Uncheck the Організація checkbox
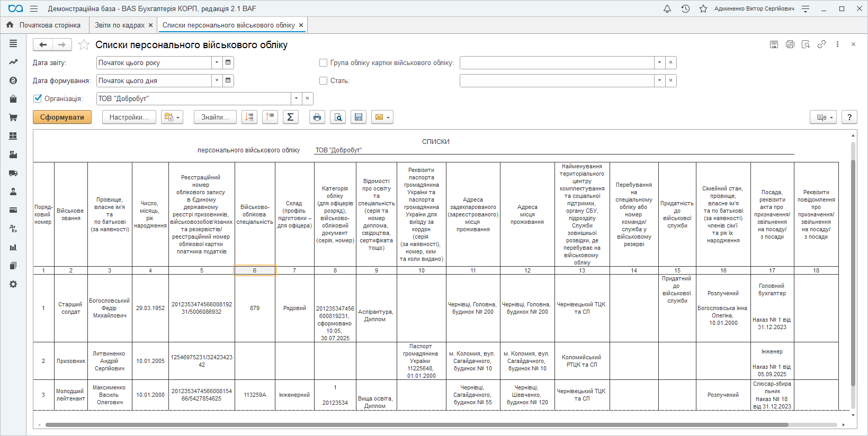The image size is (868, 436). [x=38, y=98]
